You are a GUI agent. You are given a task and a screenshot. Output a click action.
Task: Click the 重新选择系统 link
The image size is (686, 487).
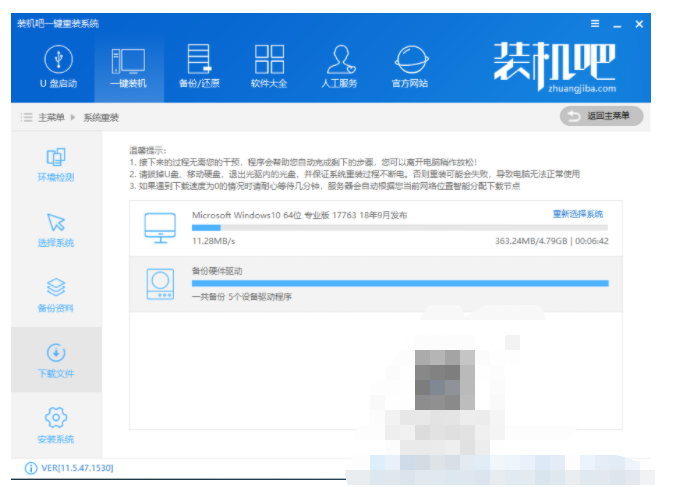pyautogui.click(x=578, y=214)
